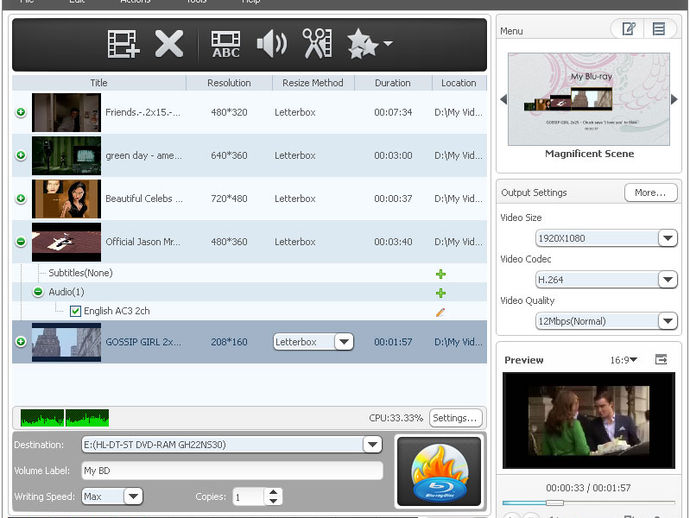
Task: Click the preview video display
Action: point(588,420)
